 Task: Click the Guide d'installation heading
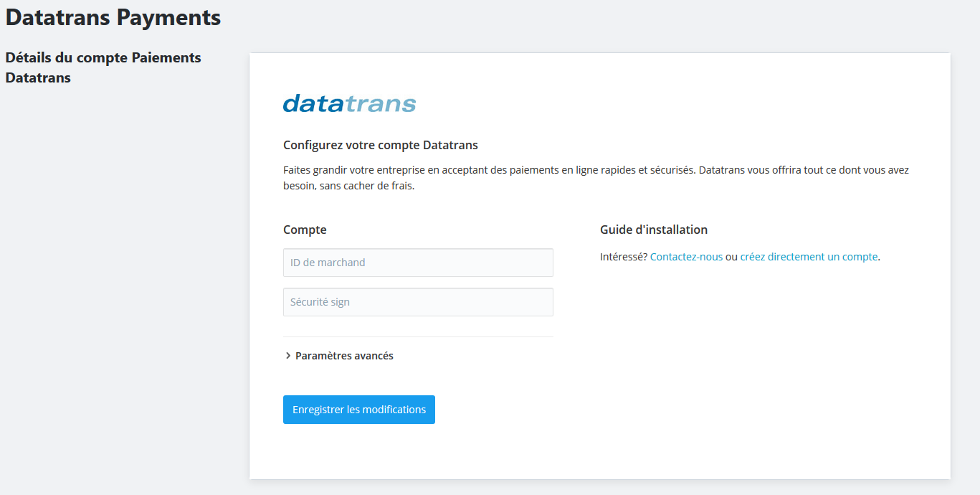654,230
